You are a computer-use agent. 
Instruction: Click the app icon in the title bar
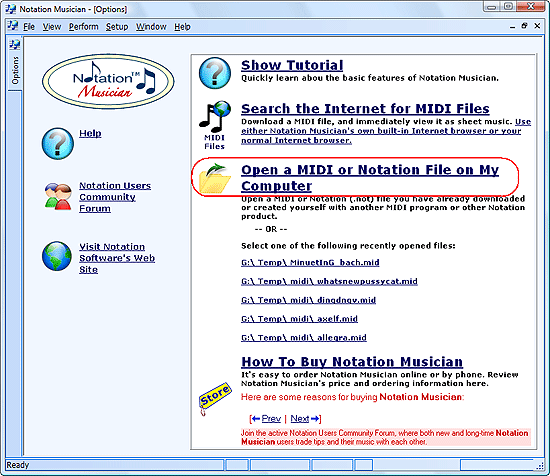(11, 9)
